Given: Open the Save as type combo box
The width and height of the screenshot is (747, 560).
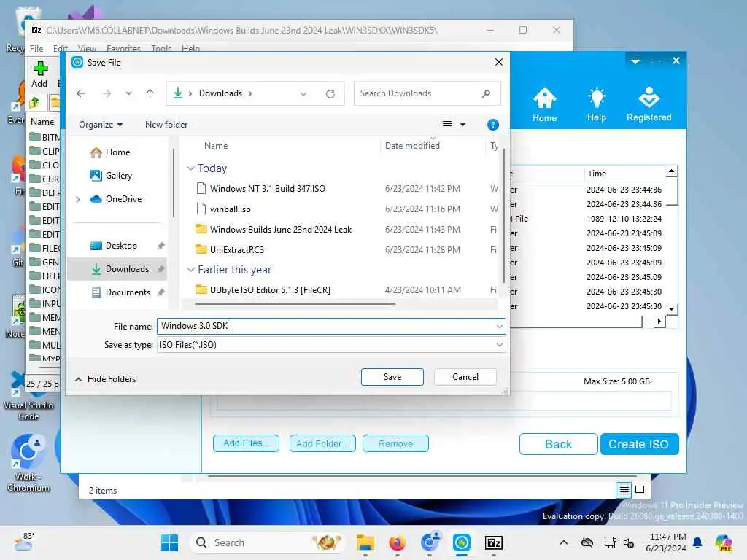Looking at the screenshot, I should point(331,345).
